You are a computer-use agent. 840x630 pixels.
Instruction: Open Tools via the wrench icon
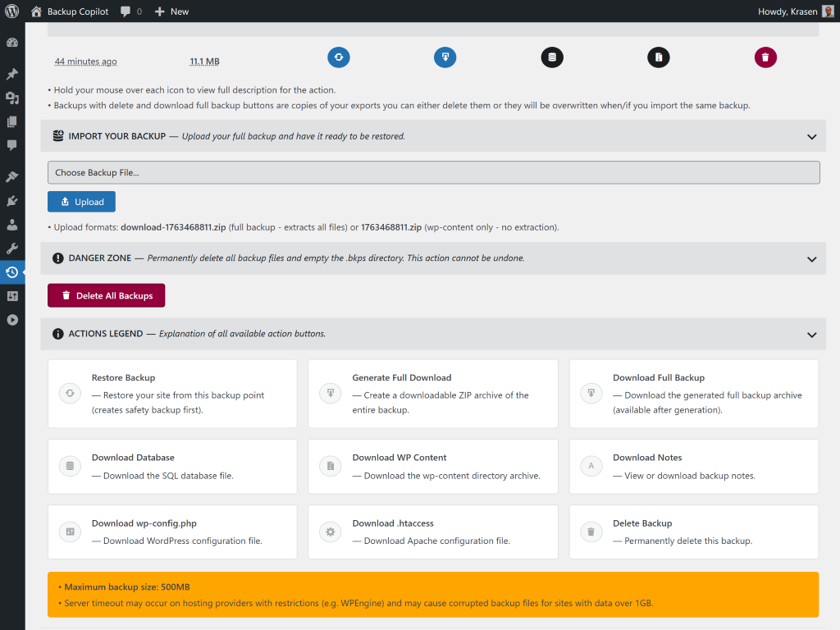coord(12,248)
